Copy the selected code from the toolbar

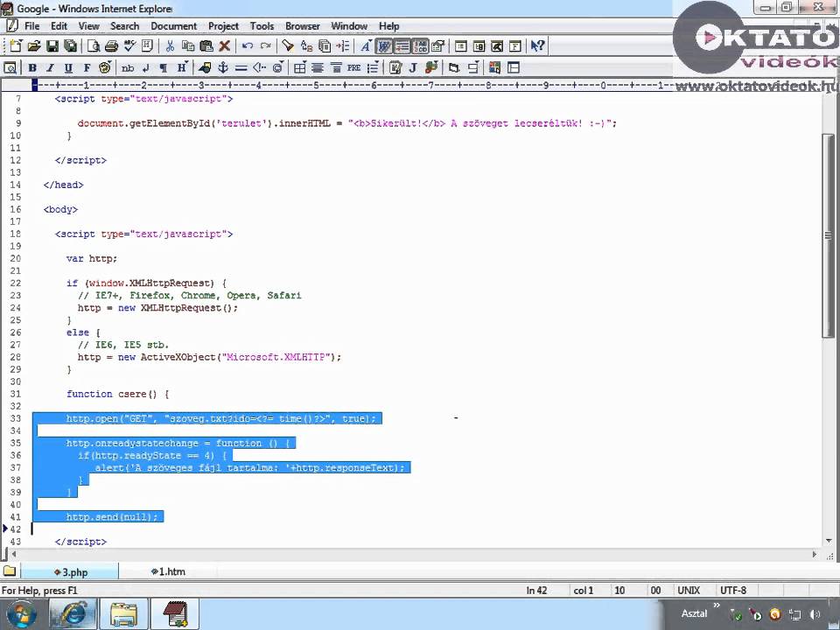point(188,46)
